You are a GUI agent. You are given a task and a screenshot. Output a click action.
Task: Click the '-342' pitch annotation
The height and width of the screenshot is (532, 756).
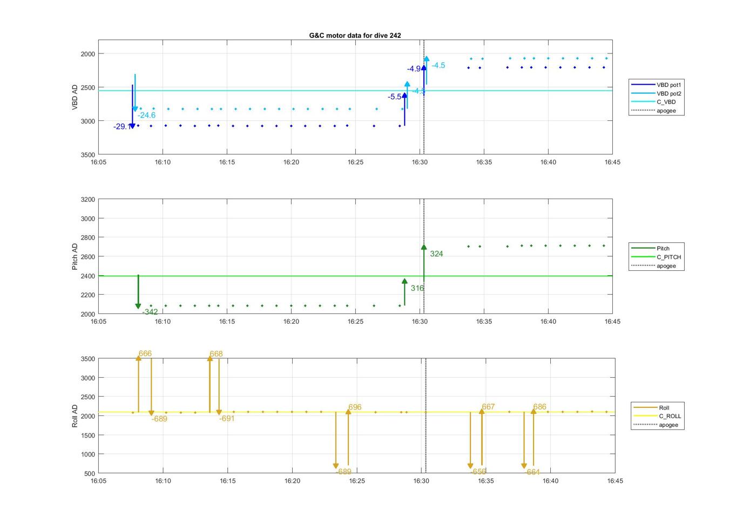point(150,312)
